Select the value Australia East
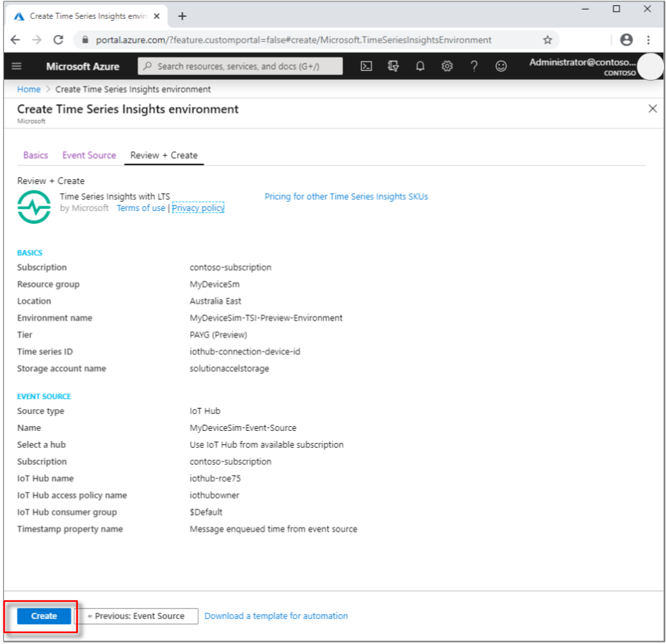The image size is (666, 644). tap(215, 301)
